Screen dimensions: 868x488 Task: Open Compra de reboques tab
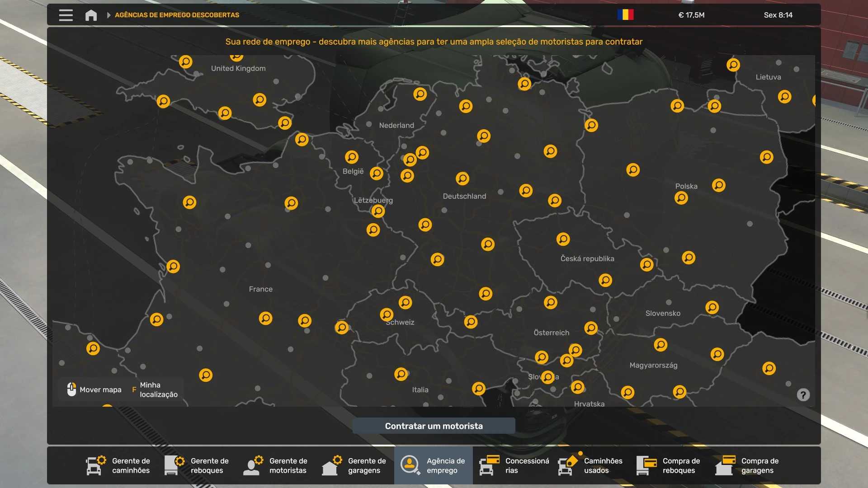click(669, 465)
